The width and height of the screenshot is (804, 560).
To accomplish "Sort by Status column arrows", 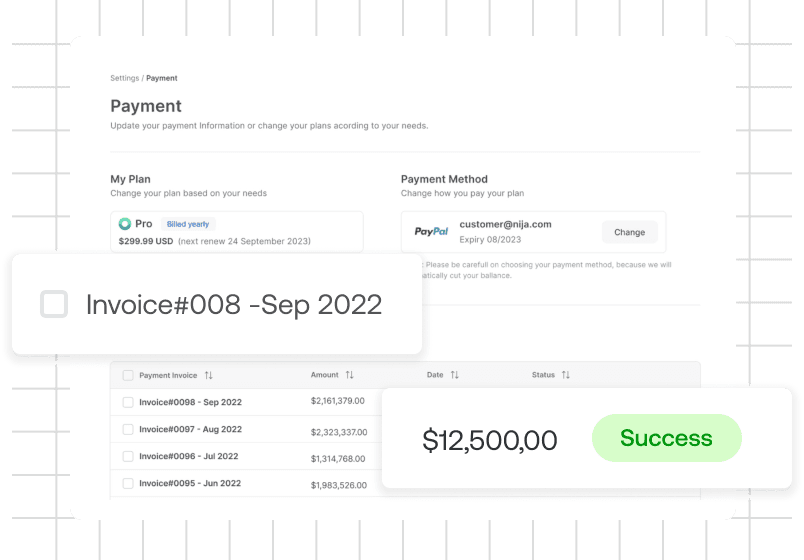I will [x=566, y=375].
